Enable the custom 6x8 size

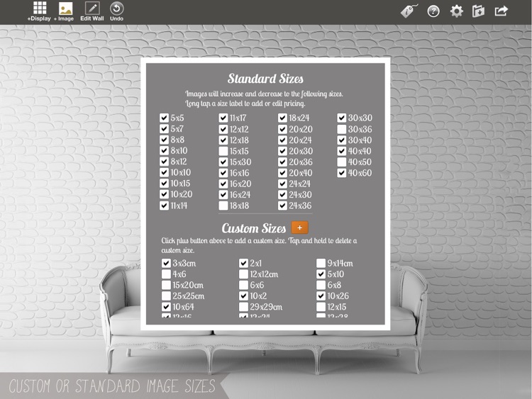tap(321, 285)
